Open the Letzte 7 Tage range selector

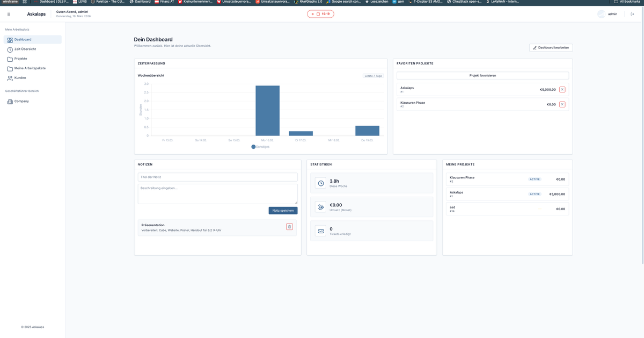[373, 76]
